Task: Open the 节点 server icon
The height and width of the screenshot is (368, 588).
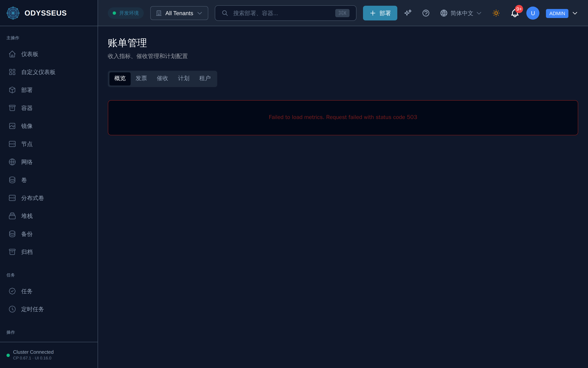Action: (x=12, y=144)
